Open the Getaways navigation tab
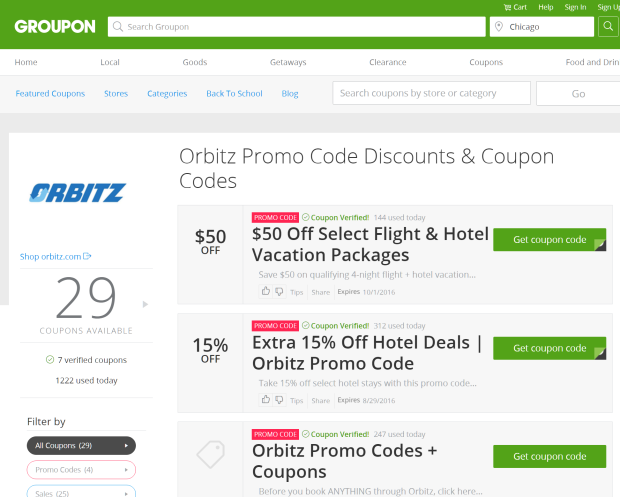The image size is (620, 497). (x=288, y=62)
